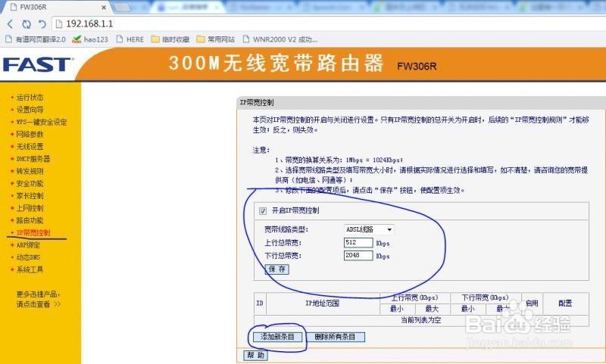The width and height of the screenshot is (606, 364).
Task: Expand 网络参数 menu
Action: pyautogui.click(x=30, y=135)
